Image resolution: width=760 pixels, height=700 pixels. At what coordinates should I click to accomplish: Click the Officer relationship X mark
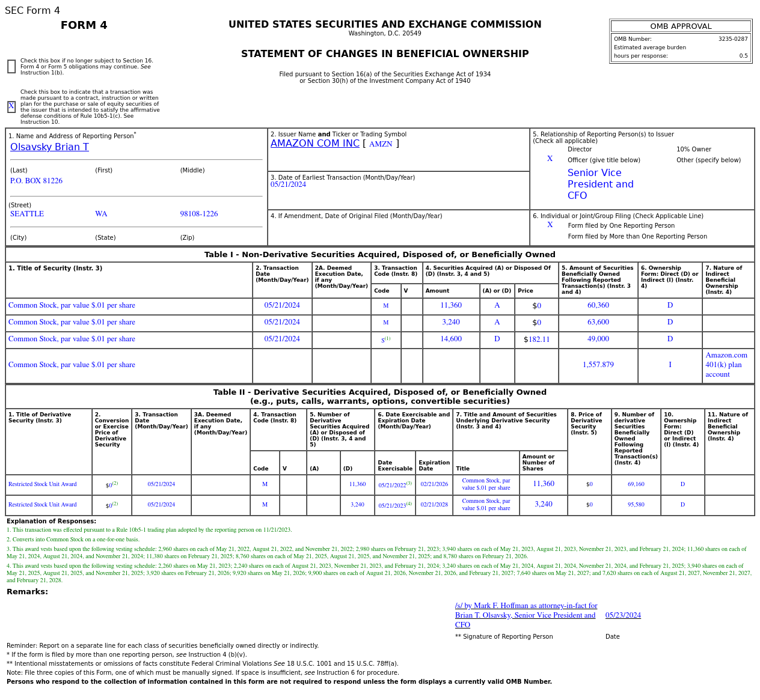click(550, 159)
